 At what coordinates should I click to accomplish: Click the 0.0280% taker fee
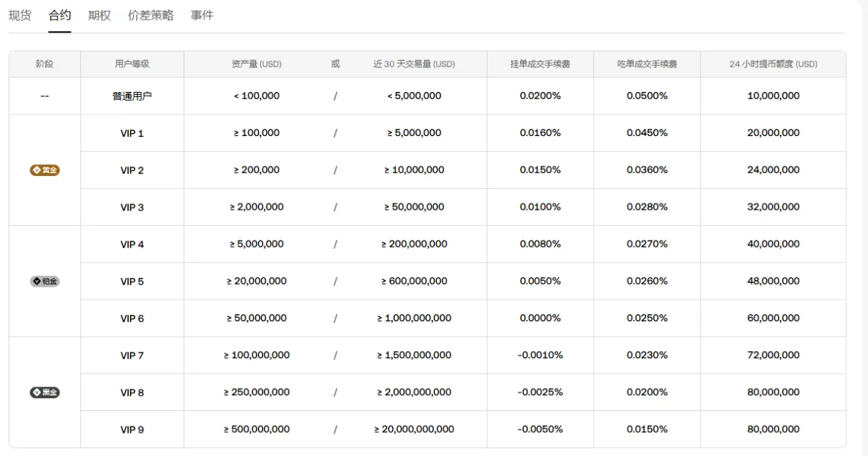tap(647, 207)
